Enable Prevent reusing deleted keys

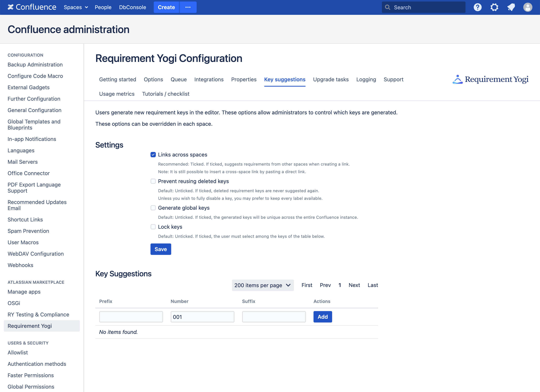click(153, 181)
